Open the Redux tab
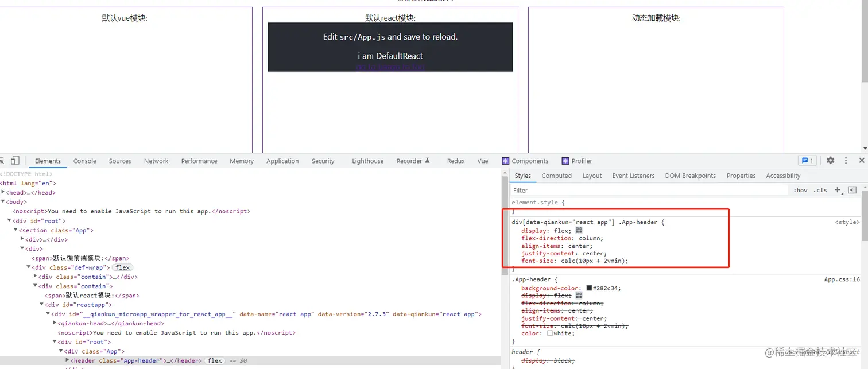868x369 pixels. 456,161
